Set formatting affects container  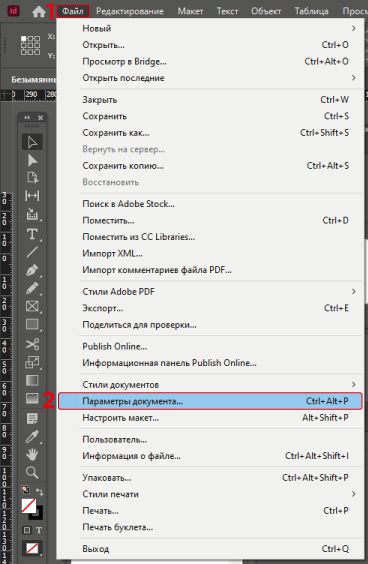click(x=27, y=530)
